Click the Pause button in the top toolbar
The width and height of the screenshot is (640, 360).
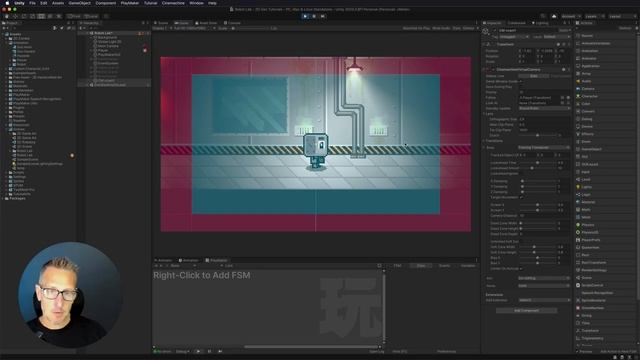314,16
